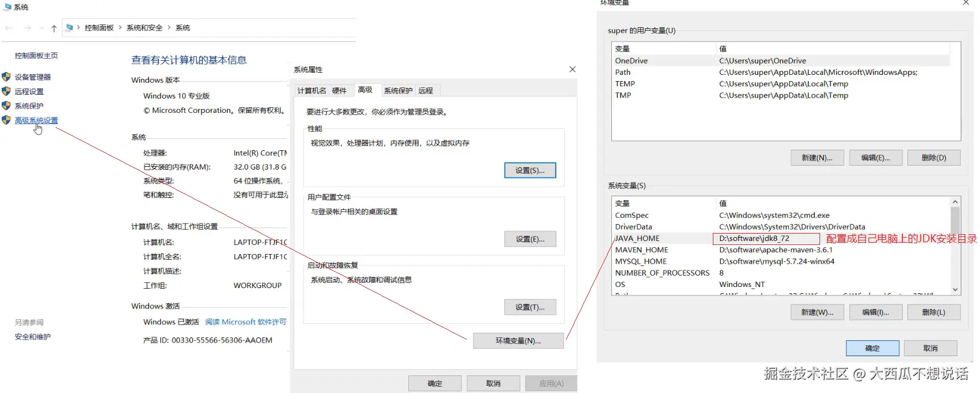The width and height of the screenshot is (980, 393).
Task: Click 新建(N) for user variables
Action: tap(817, 158)
